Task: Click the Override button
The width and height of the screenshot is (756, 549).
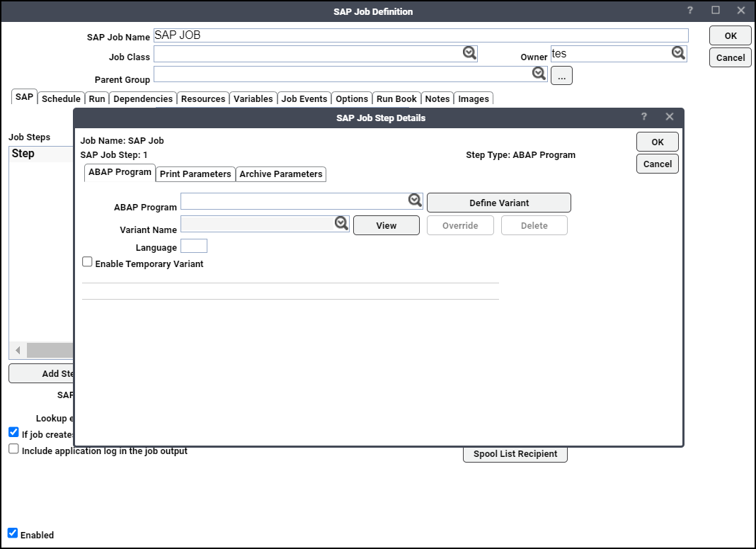Action: coord(460,225)
